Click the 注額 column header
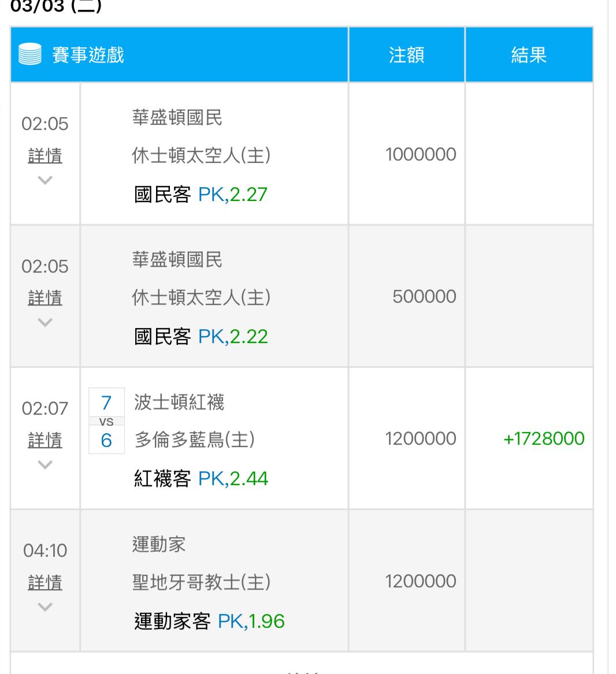This screenshot has height=674, width=616. pos(406,55)
